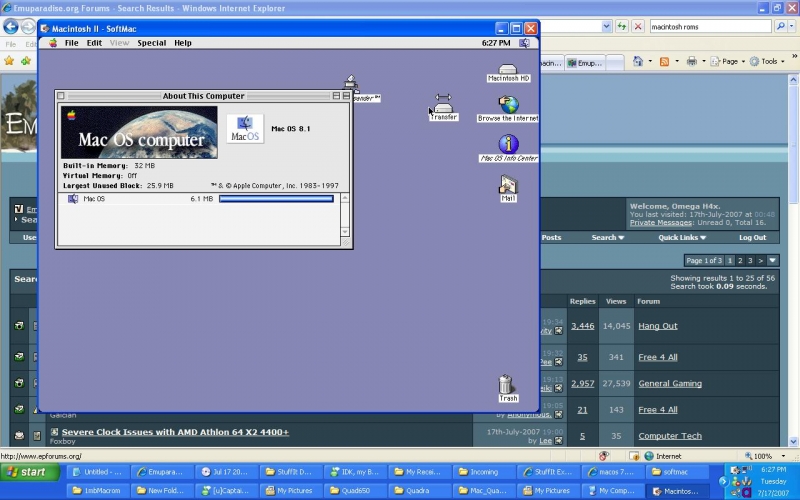Open the Computer Tech forum link

(x=670, y=436)
